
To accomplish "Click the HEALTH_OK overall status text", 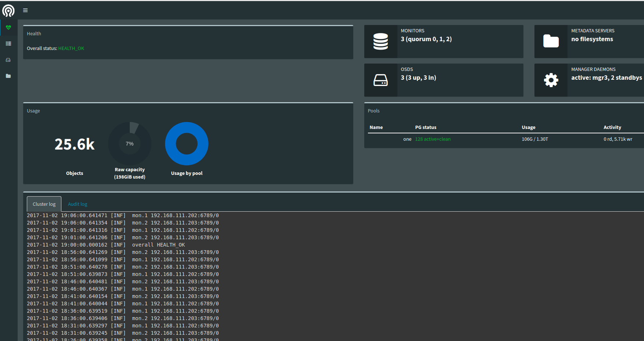I will pyautogui.click(x=71, y=49).
